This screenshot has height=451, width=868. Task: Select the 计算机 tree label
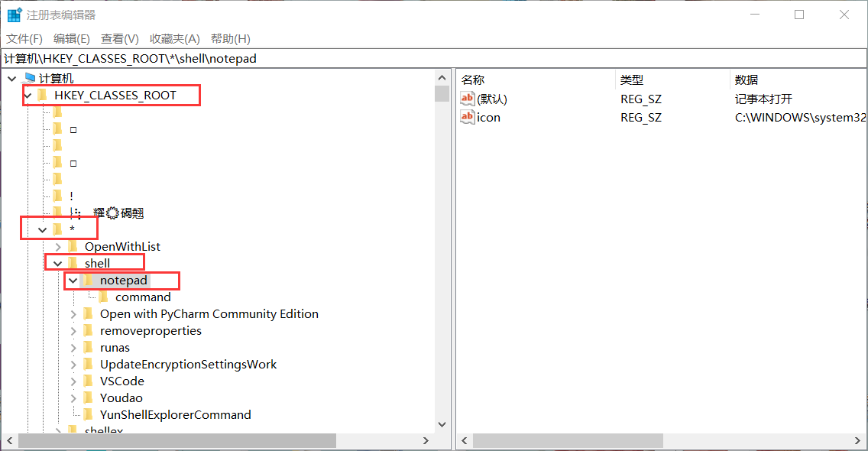[x=56, y=79]
